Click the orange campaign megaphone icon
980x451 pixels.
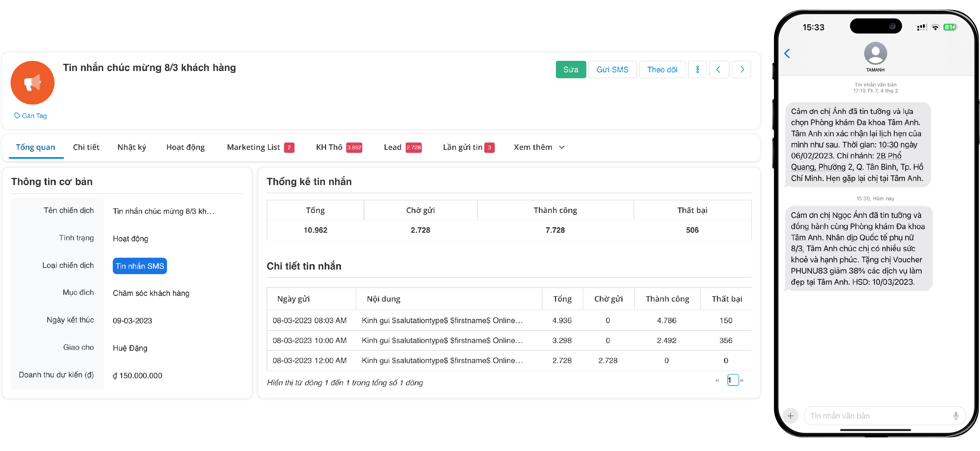pyautogui.click(x=32, y=83)
